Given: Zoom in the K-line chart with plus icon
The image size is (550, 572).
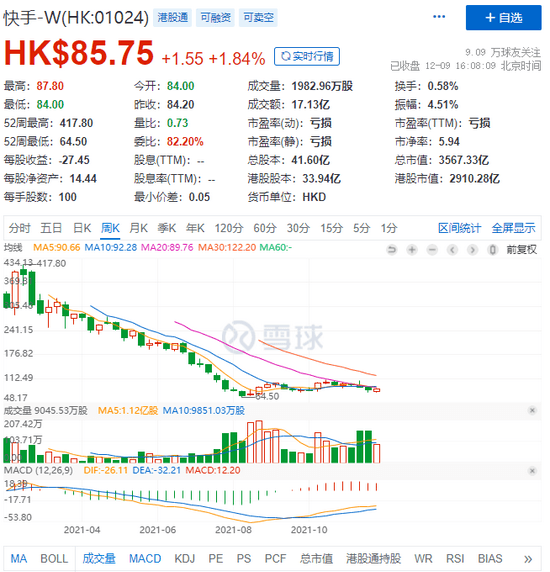Looking at the screenshot, I should click(412, 250).
